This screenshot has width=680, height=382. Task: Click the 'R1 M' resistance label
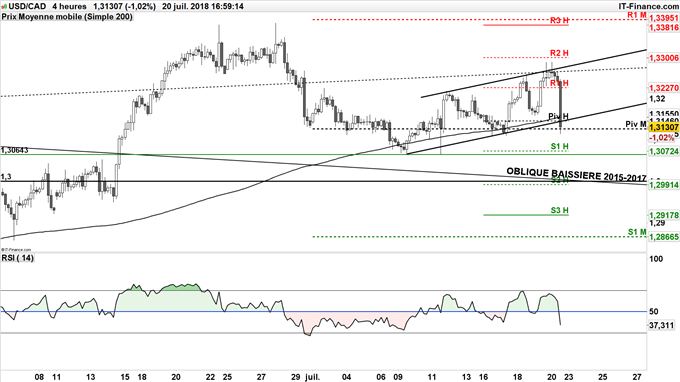[637, 15]
